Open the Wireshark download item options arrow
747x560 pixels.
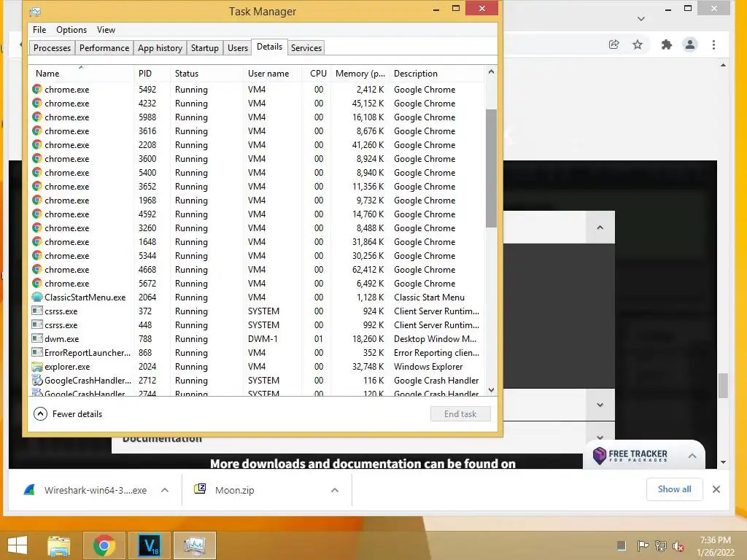(165, 490)
